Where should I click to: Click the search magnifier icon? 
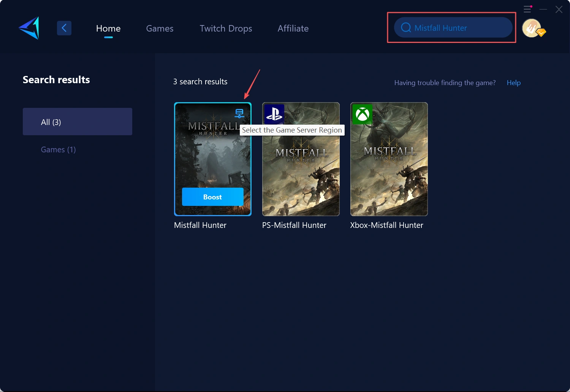(x=406, y=28)
